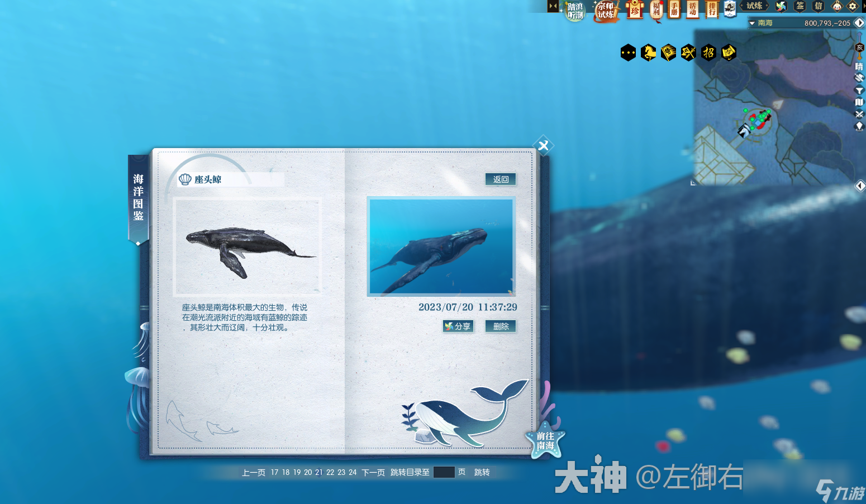The image size is (866, 504).
Task: Open the 信 mail icon
Action: (819, 6)
